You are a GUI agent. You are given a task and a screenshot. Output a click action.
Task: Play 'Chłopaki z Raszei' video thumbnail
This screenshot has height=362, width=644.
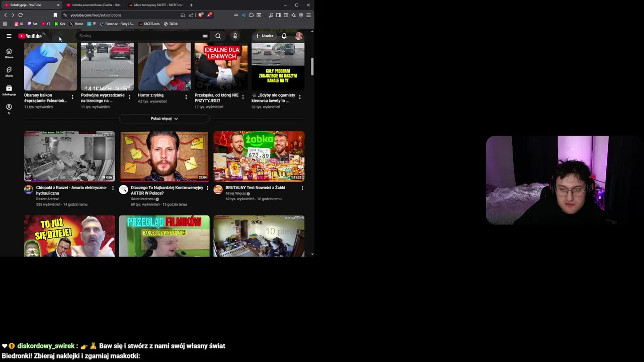(x=69, y=156)
